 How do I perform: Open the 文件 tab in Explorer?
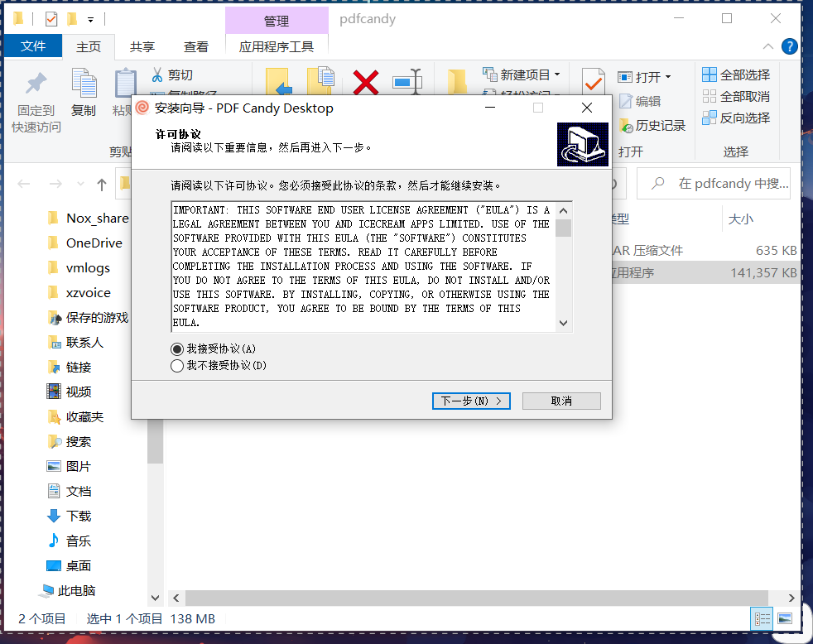[x=33, y=46]
